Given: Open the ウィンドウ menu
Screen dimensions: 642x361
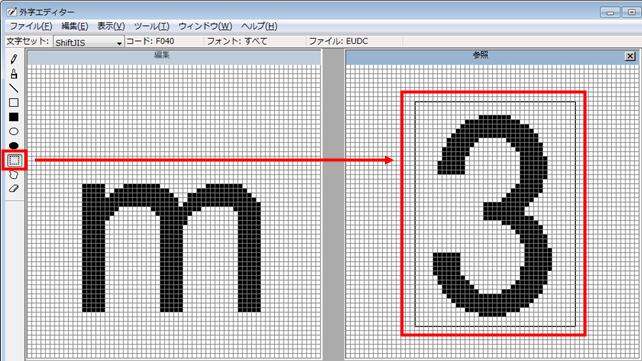Looking at the screenshot, I should coord(205,26).
